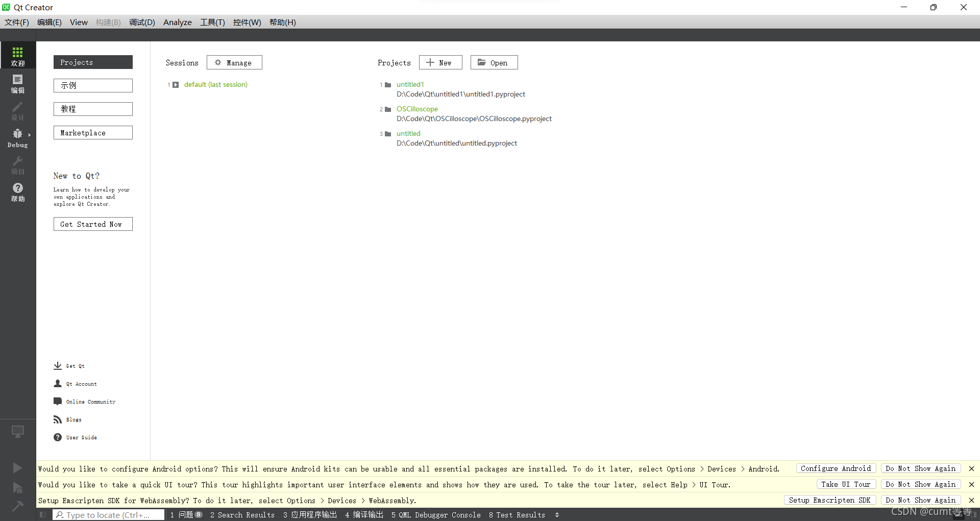Screen dimensions: 980x521
Task: Click the Get Started Now button
Action: click(93, 224)
